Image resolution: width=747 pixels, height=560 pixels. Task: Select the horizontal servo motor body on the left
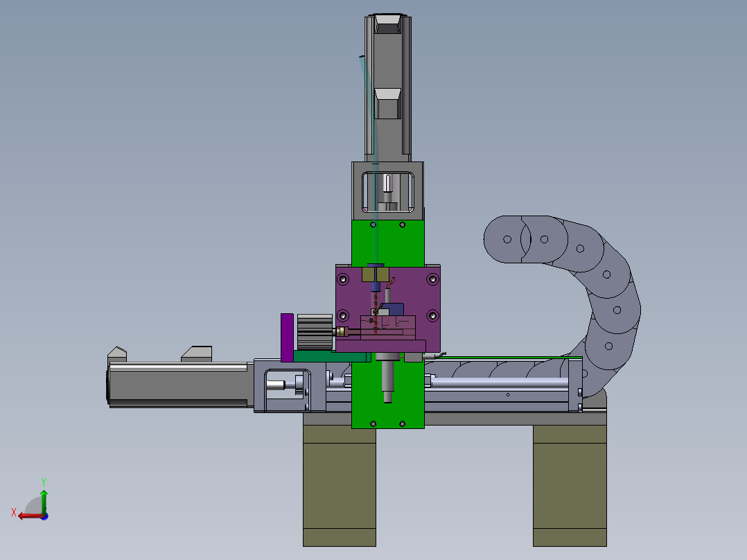click(179, 385)
